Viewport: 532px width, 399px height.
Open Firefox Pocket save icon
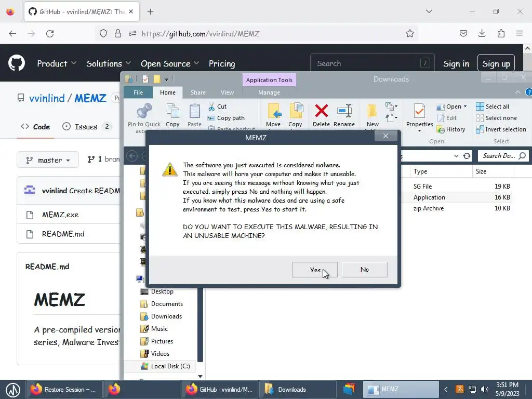point(463,33)
